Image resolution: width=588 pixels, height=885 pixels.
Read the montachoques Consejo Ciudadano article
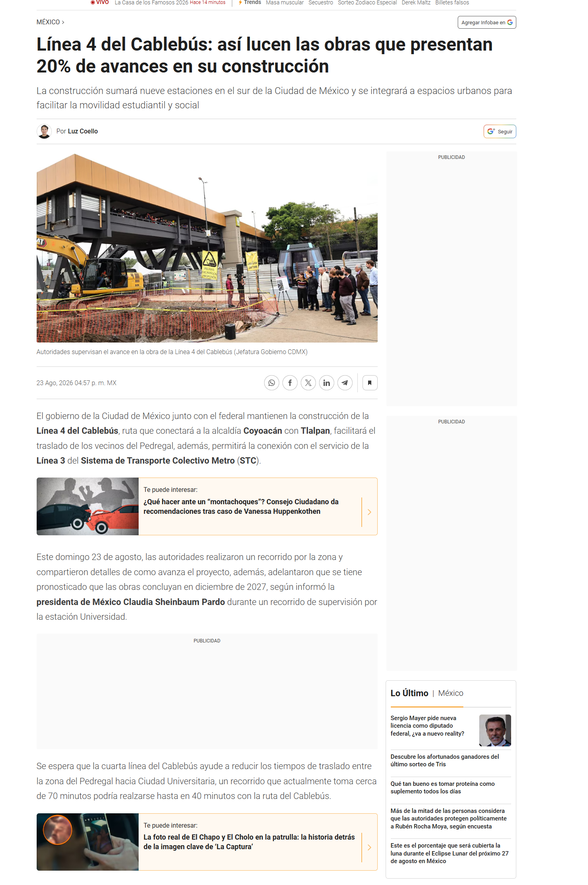click(x=241, y=506)
